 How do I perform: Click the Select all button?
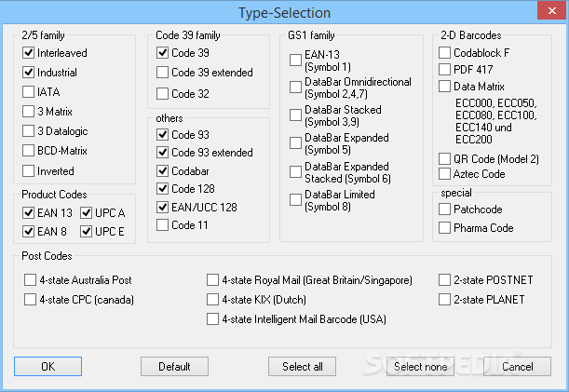[302, 366]
